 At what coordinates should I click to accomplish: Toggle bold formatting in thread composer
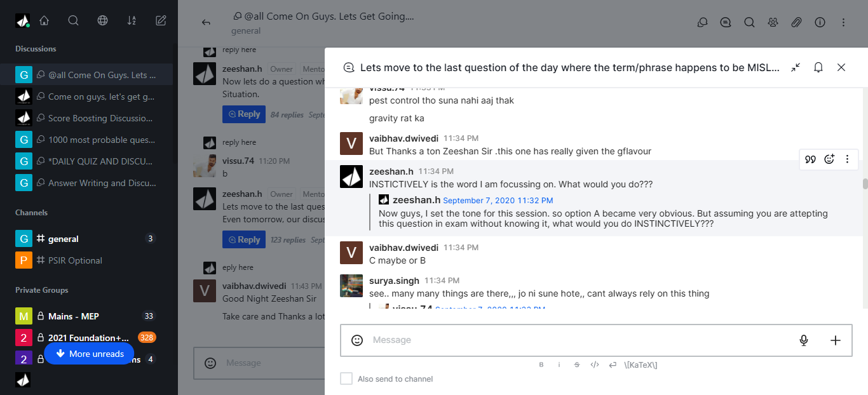[x=541, y=365]
